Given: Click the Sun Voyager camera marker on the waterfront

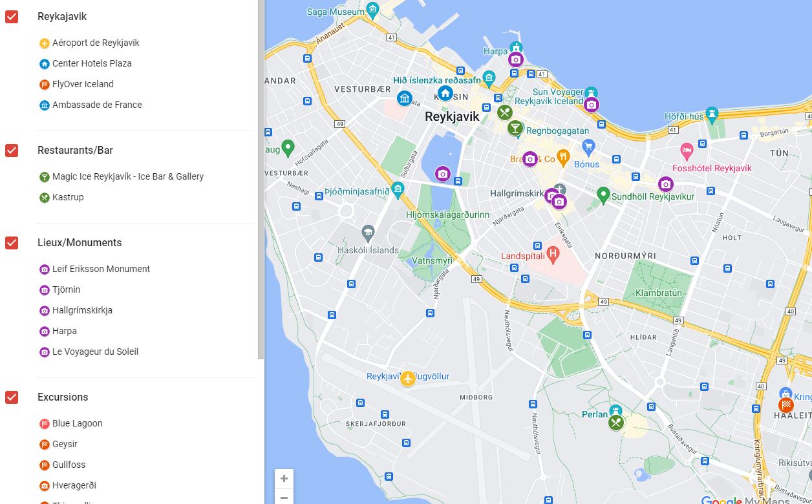Looking at the screenshot, I should (x=591, y=105).
